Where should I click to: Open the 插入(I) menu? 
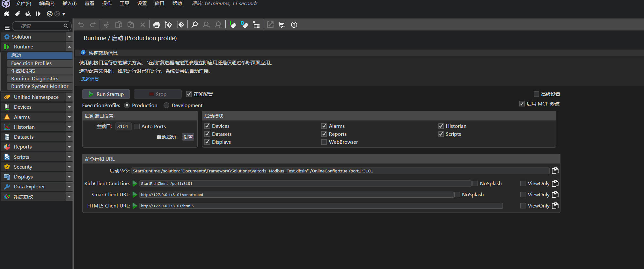[x=70, y=4]
